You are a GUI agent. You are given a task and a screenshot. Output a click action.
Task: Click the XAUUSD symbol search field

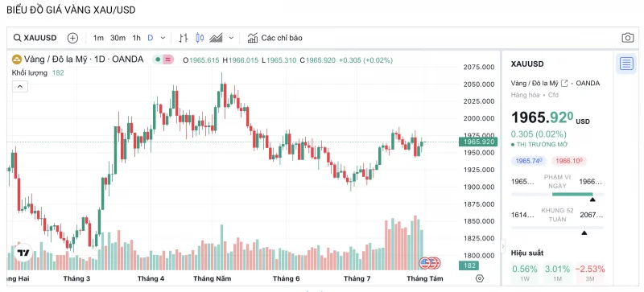click(x=35, y=38)
